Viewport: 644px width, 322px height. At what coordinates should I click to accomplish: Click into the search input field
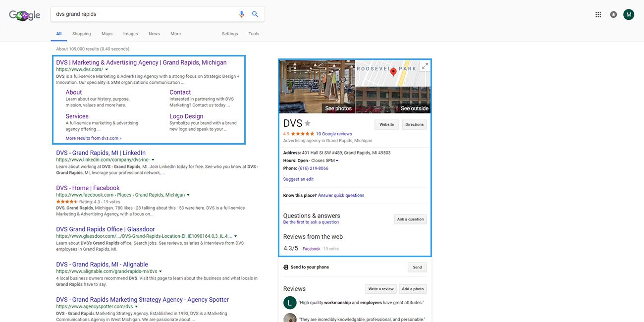point(144,14)
